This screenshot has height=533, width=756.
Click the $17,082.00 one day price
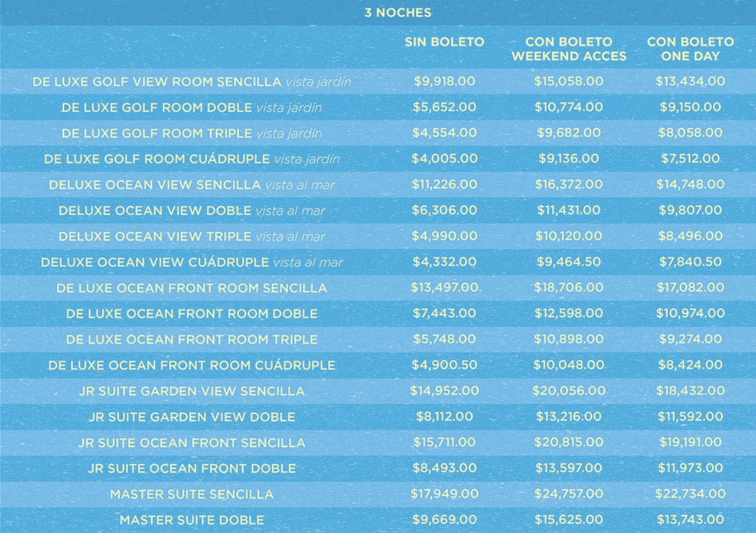pyautogui.click(x=690, y=288)
